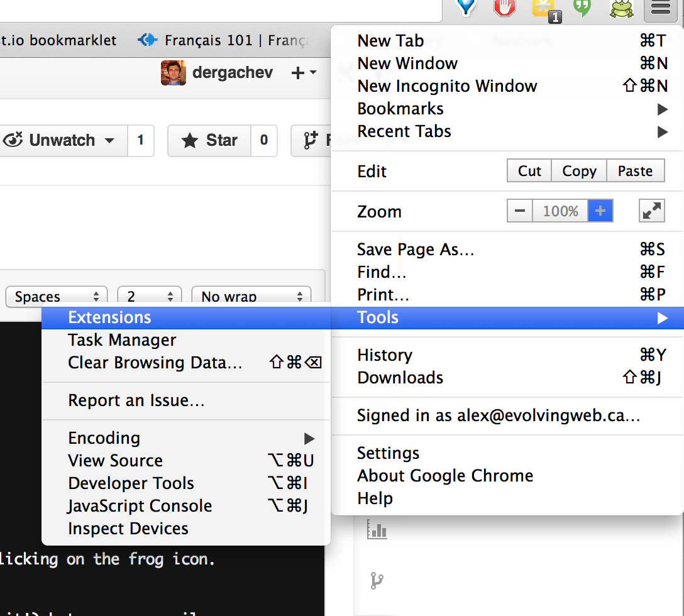Image resolution: width=684 pixels, height=616 pixels.
Task: Expand the Tools submenu
Action: 507,317
